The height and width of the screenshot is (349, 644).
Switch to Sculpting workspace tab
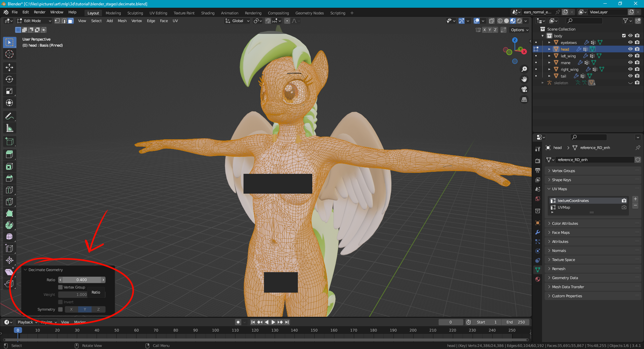point(135,13)
